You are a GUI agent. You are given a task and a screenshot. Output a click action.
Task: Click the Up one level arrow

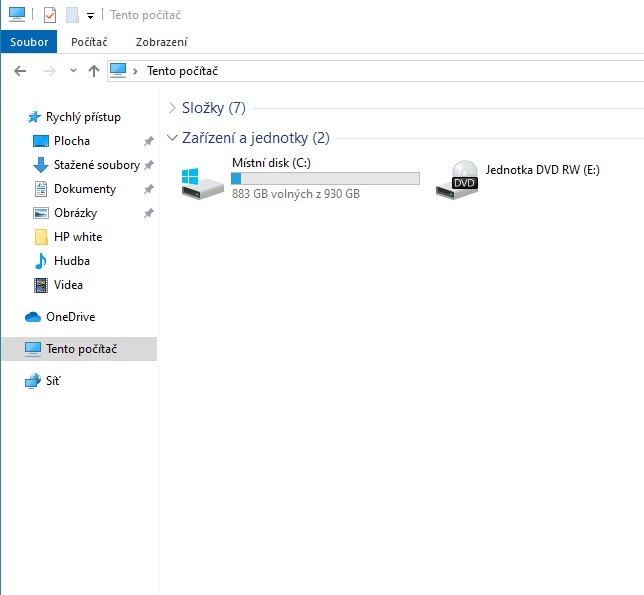[x=94, y=71]
